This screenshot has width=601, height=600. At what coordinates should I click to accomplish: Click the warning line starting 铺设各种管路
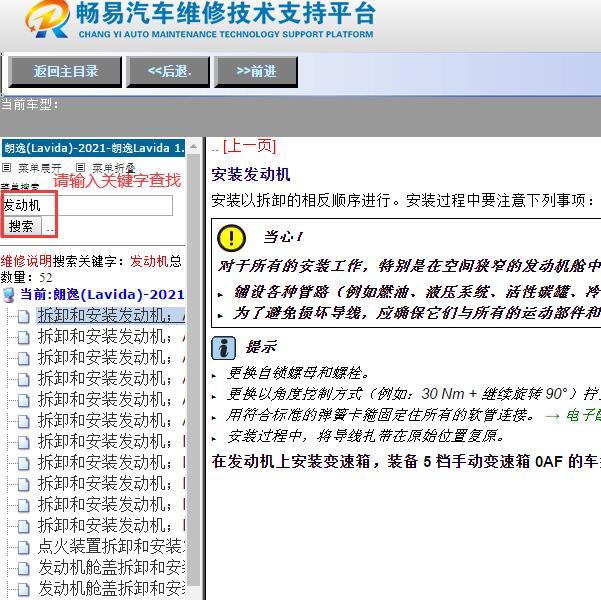point(417,293)
